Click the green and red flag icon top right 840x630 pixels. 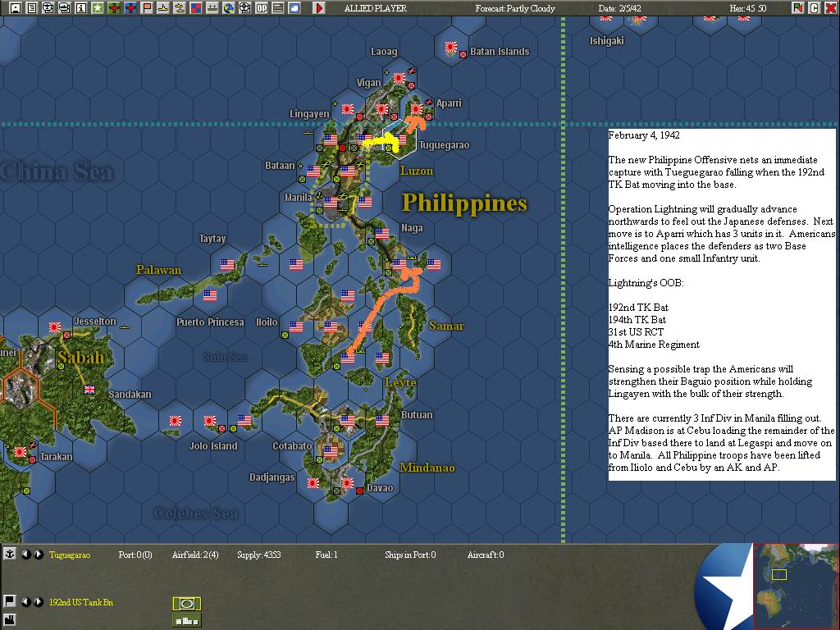pos(797,8)
